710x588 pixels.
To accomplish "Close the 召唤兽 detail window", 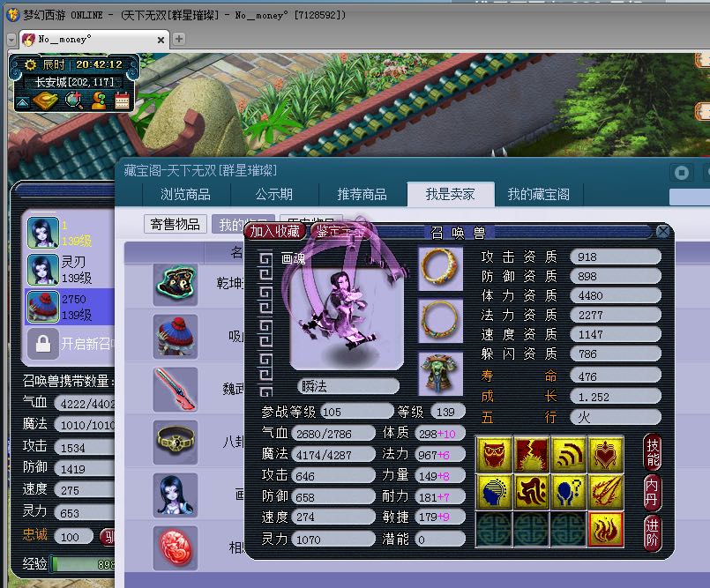I will coord(663,232).
